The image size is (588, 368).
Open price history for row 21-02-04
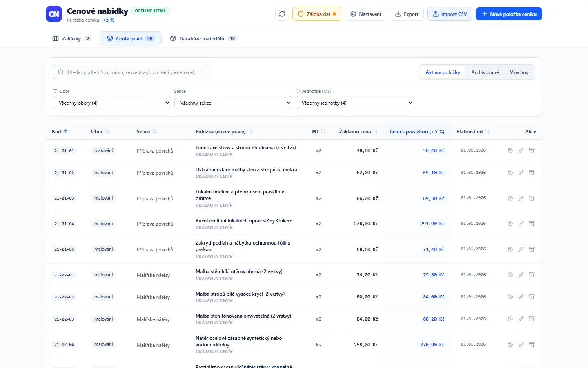pyautogui.click(x=510, y=345)
